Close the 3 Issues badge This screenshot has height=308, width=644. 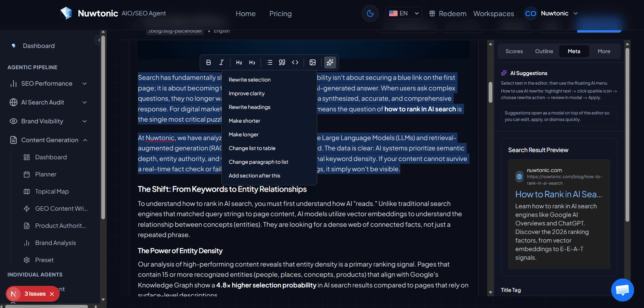click(52, 294)
